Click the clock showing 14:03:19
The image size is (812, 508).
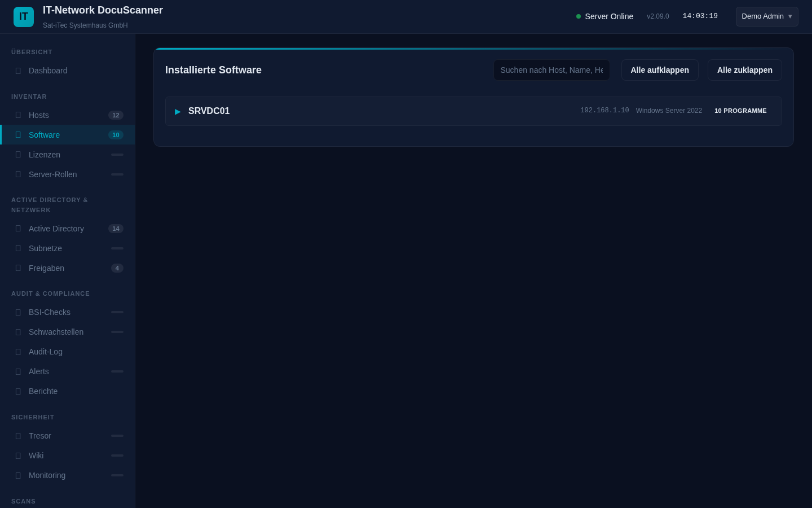pos(700,16)
